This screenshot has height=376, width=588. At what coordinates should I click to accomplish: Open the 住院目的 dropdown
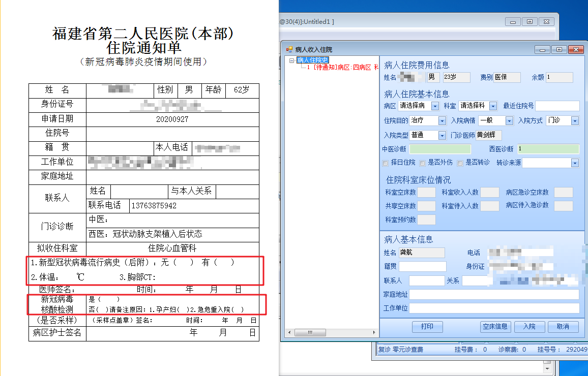[x=442, y=120]
